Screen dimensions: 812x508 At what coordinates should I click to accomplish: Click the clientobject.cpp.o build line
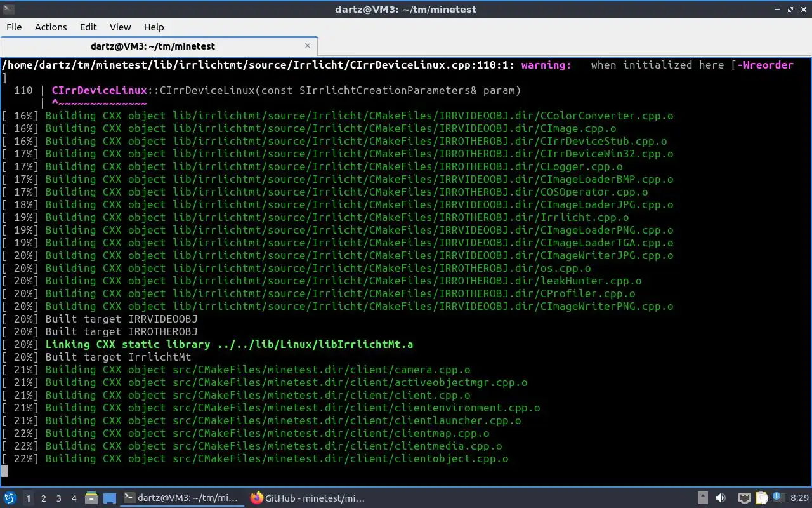(255, 458)
